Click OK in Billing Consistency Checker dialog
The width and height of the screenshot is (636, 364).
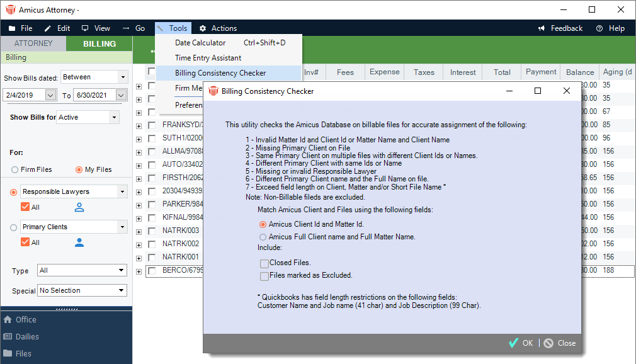tap(521, 343)
